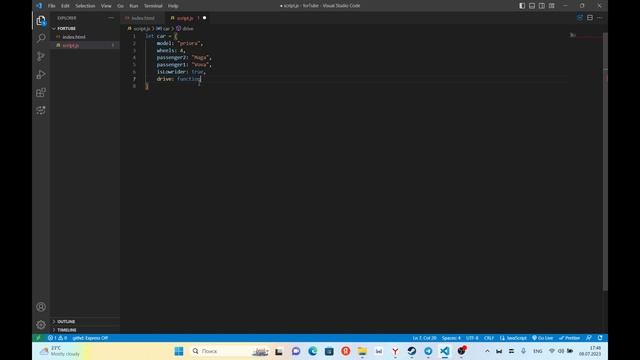Open index.html in the Explorer tree

[x=74, y=37]
